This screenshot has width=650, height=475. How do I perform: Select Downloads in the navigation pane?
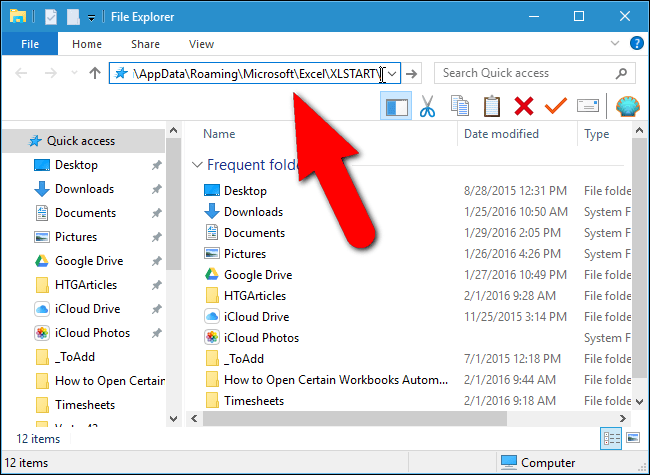tap(83, 189)
